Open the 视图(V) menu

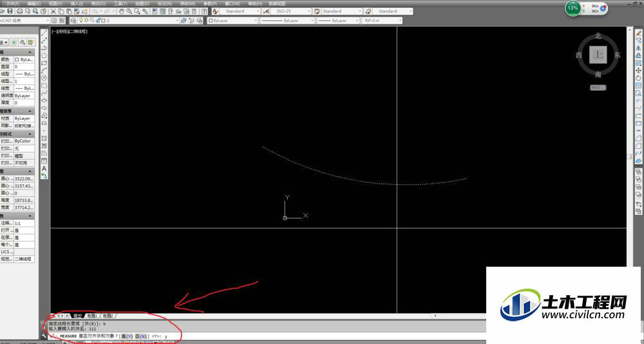55,3
